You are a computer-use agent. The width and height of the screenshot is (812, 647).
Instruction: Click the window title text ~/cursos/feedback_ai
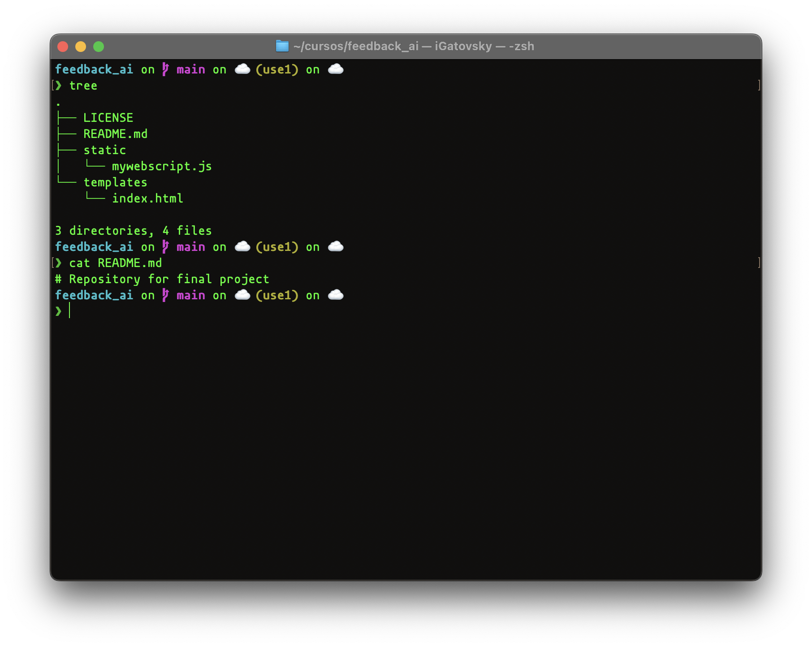click(x=356, y=46)
